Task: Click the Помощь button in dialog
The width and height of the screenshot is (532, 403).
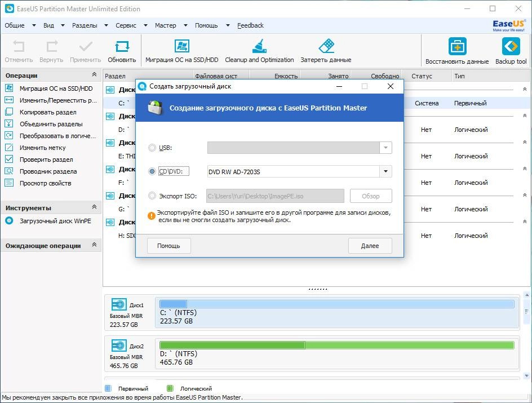Action: coord(169,246)
